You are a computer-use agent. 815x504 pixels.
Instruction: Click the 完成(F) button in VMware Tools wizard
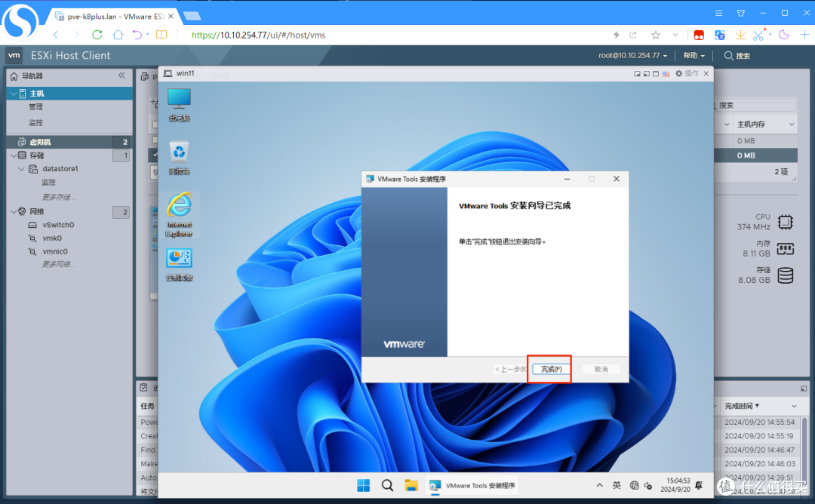[552, 369]
